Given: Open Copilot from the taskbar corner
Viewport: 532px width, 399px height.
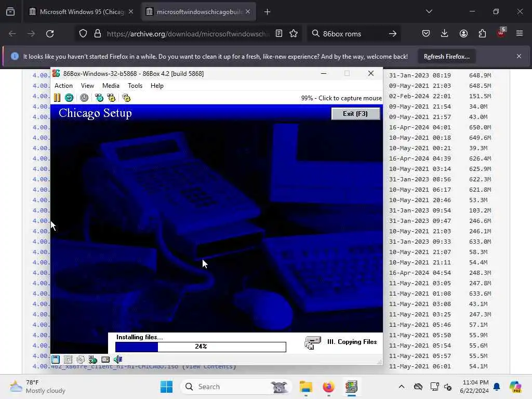Looking at the screenshot, I should pos(515,387).
